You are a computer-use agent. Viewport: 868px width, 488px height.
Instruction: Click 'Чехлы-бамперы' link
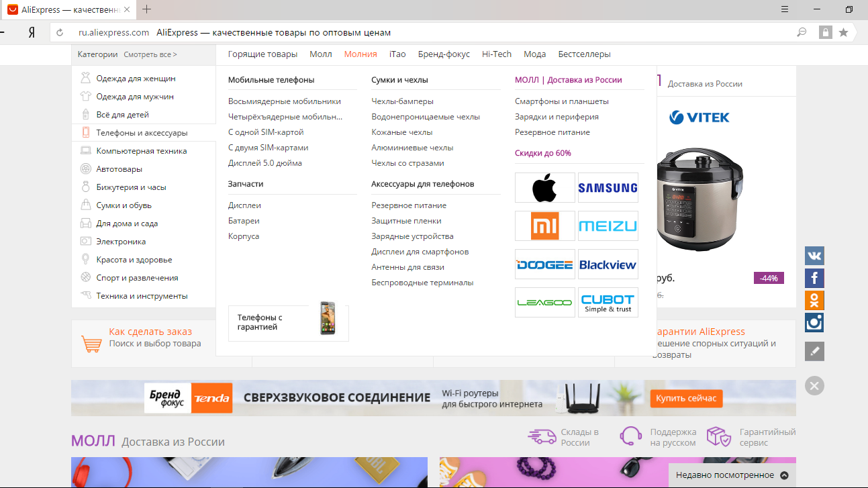pyautogui.click(x=402, y=101)
